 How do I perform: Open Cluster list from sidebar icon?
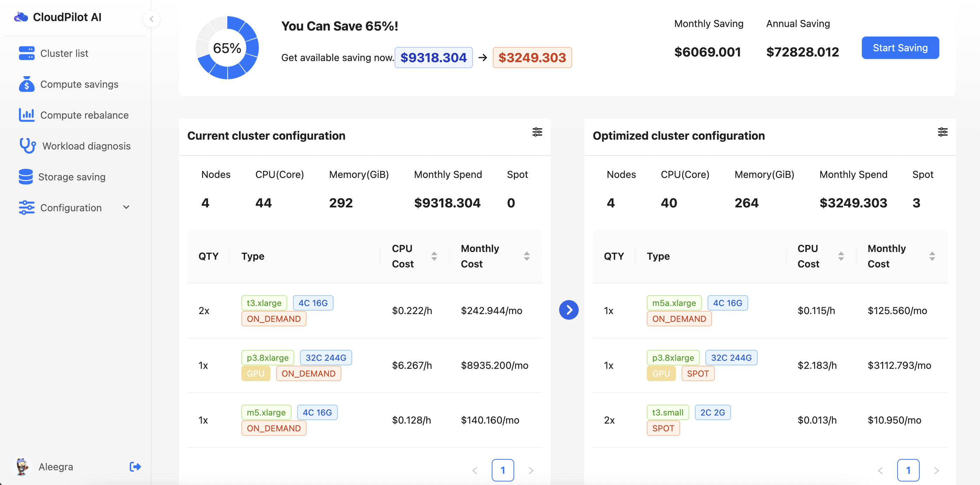[26, 53]
